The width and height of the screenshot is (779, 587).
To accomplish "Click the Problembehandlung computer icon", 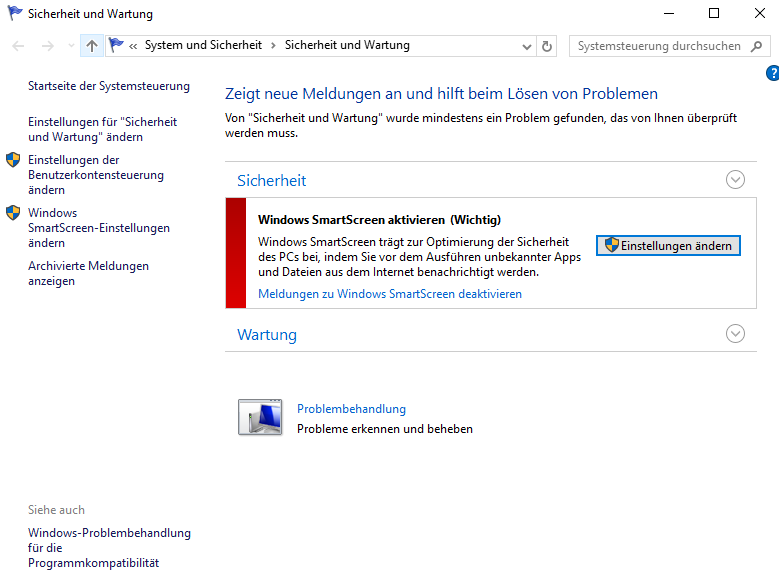I will pos(260,417).
